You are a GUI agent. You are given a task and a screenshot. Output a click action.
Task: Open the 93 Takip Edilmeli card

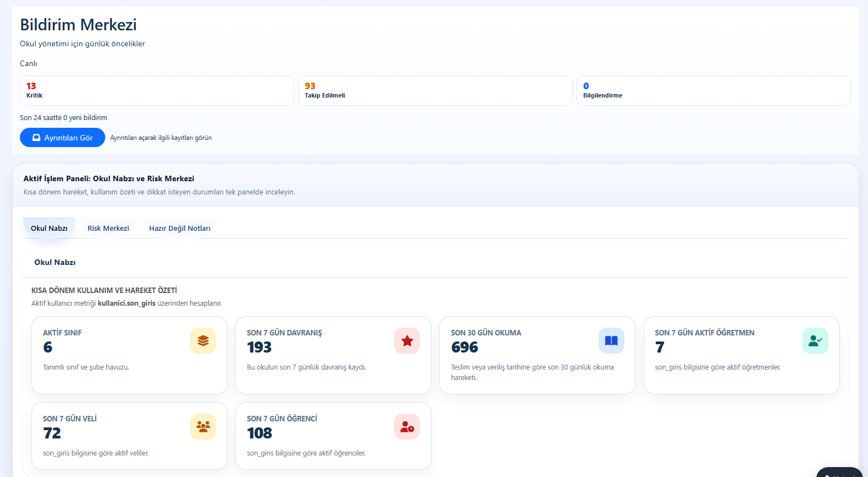pos(435,90)
